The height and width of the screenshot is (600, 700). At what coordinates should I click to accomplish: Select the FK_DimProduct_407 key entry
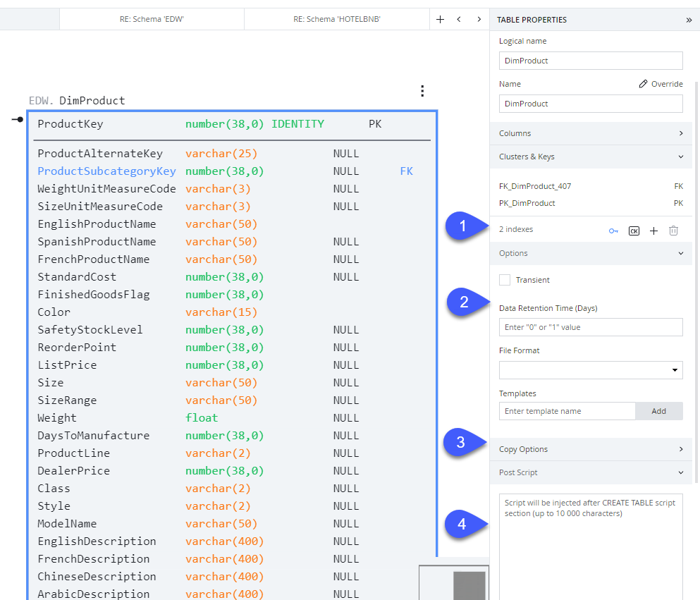535,187
